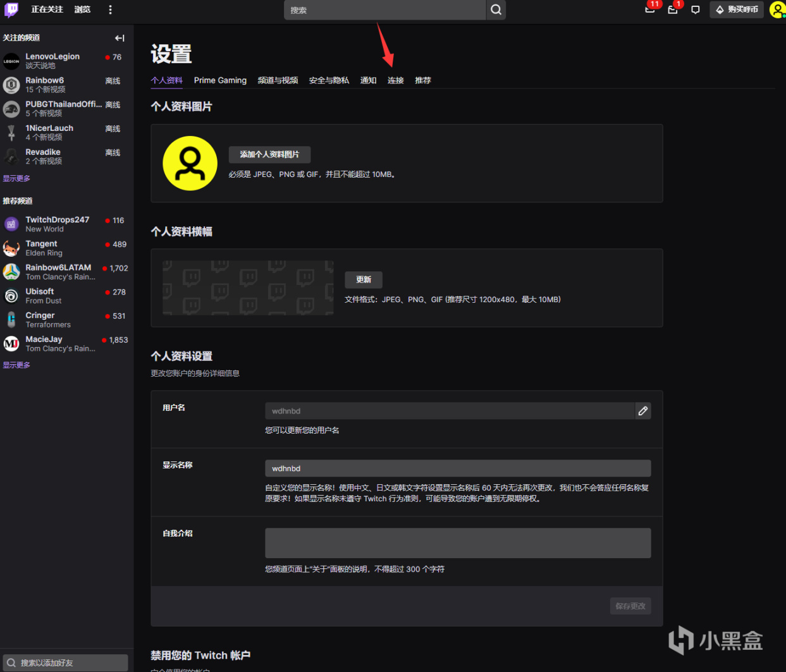Click 1NicerLauch channel avatar
Image resolution: width=786 pixels, height=672 pixels.
tap(11, 133)
